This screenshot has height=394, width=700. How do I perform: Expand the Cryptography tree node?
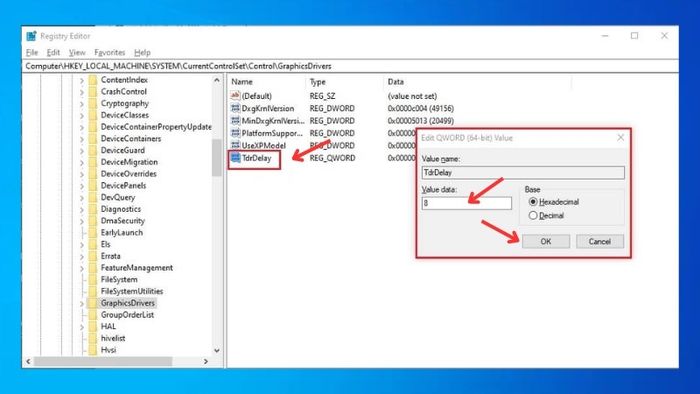click(x=82, y=104)
